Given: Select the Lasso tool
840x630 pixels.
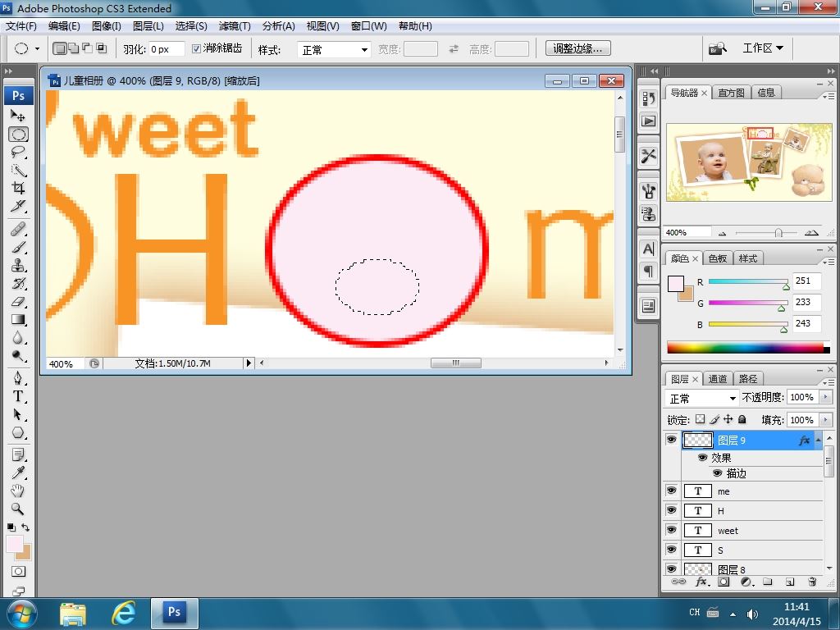Looking at the screenshot, I should [x=18, y=152].
